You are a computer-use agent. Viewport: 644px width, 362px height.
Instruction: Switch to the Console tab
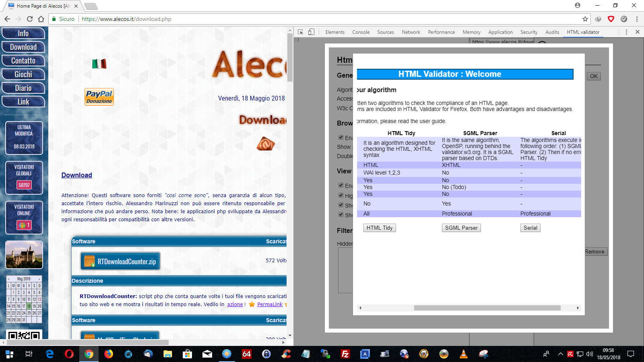pos(361,32)
